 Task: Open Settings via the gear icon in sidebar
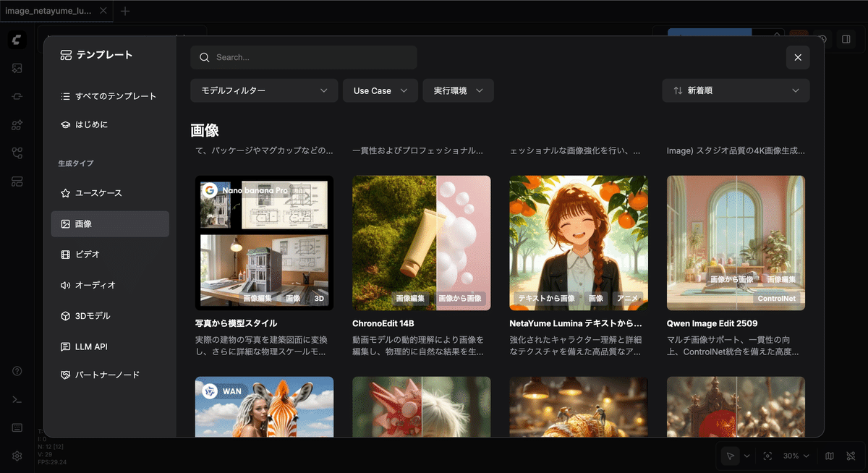(17, 456)
